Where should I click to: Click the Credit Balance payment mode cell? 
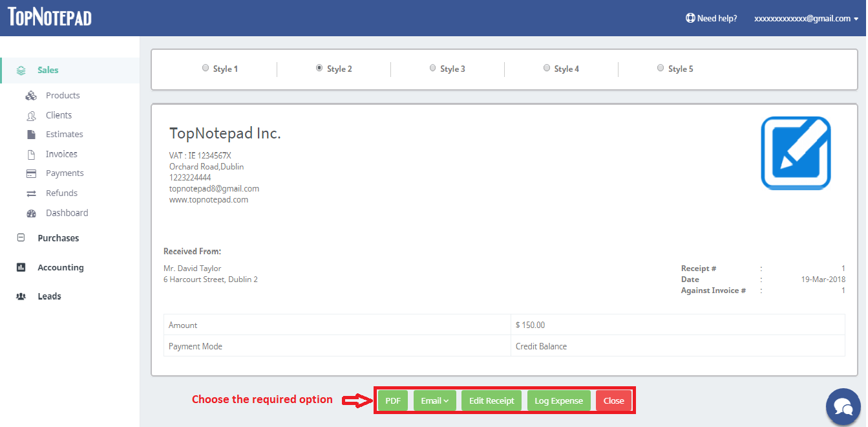coord(677,346)
